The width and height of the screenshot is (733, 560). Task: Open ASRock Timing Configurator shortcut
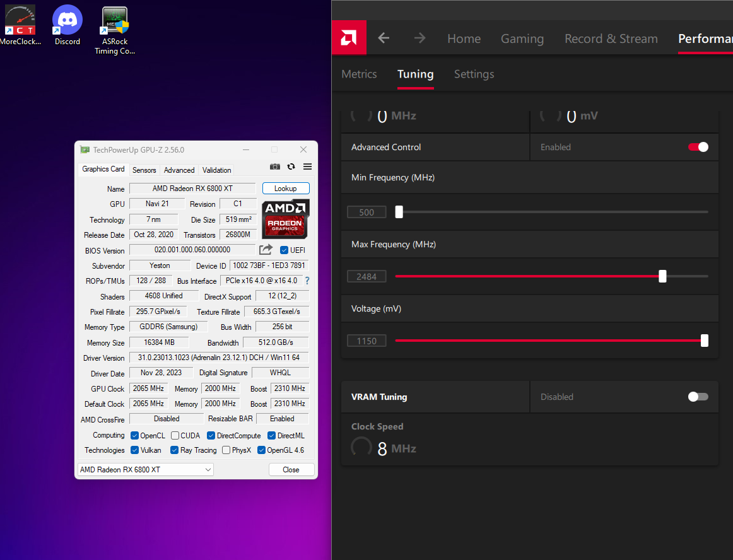pos(115,30)
